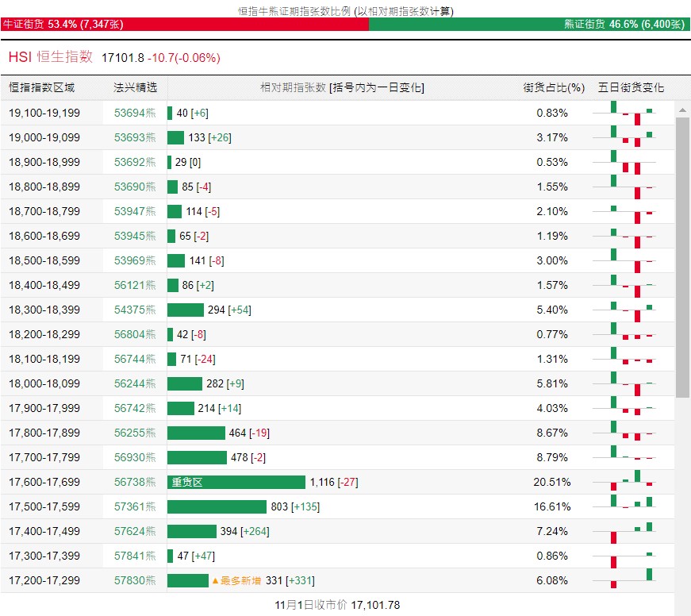This screenshot has width=691, height=616.
Task: Click the 17,500-17,599 range's green bar
Action: point(217,506)
